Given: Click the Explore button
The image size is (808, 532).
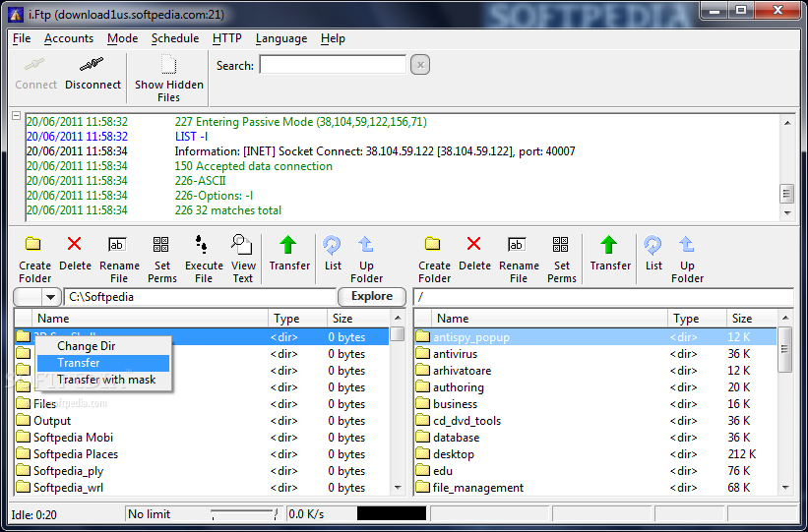Looking at the screenshot, I should click(372, 296).
